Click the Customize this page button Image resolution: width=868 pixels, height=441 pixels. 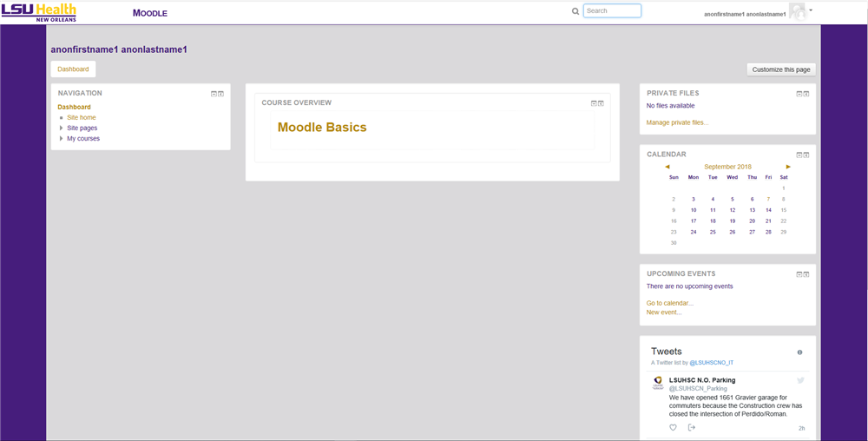(x=781, y=69)
